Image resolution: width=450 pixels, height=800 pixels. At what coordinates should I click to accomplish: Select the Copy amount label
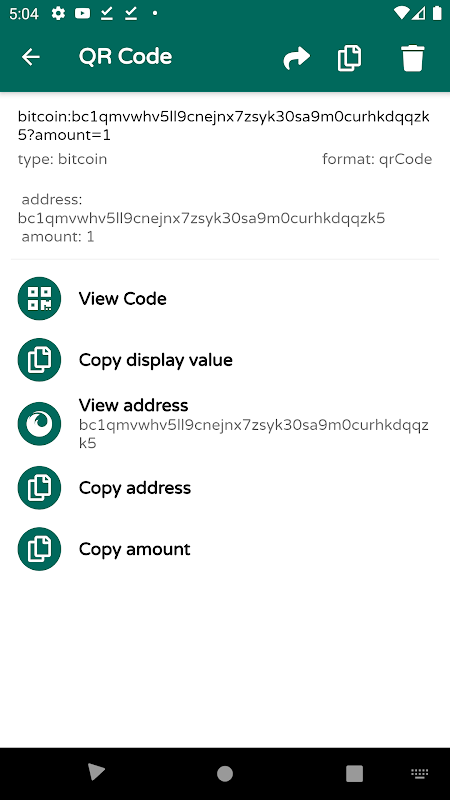135,549
